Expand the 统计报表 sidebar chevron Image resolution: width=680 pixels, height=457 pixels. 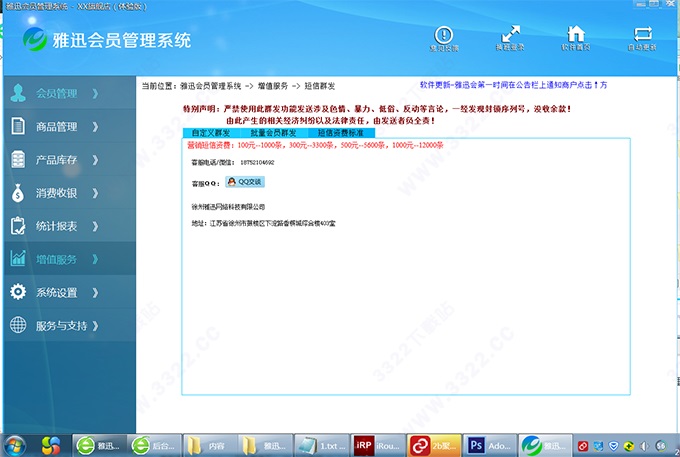point(95,226)
